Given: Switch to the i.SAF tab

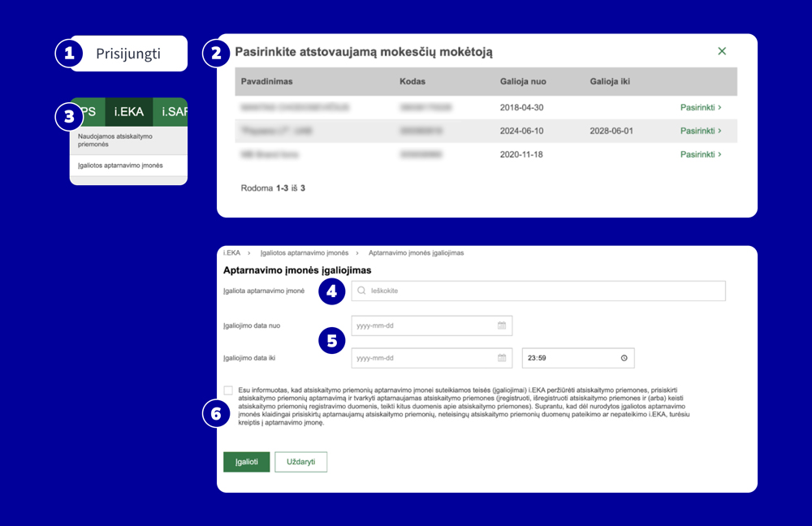Looking at the screenshot, I should pos(173,110).
